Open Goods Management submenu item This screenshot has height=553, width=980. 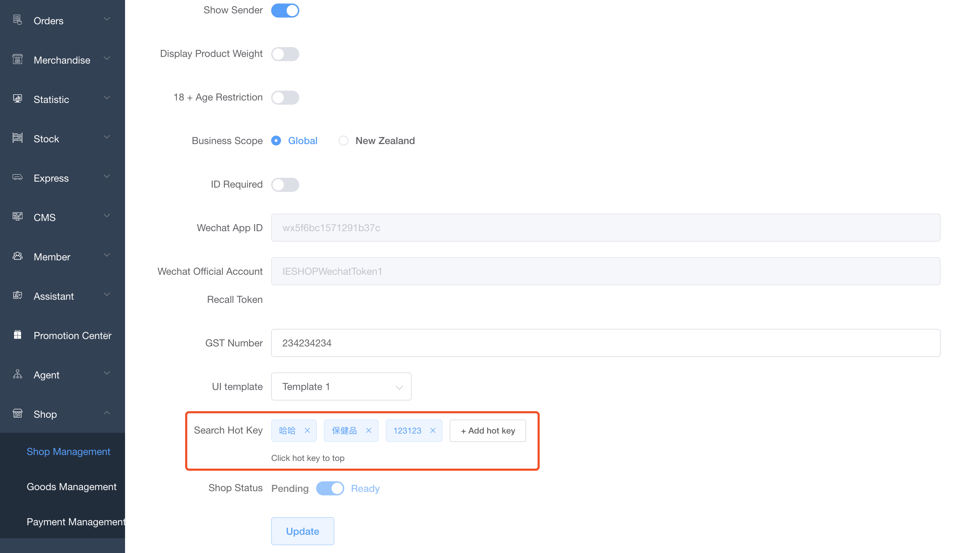(72, 486)
